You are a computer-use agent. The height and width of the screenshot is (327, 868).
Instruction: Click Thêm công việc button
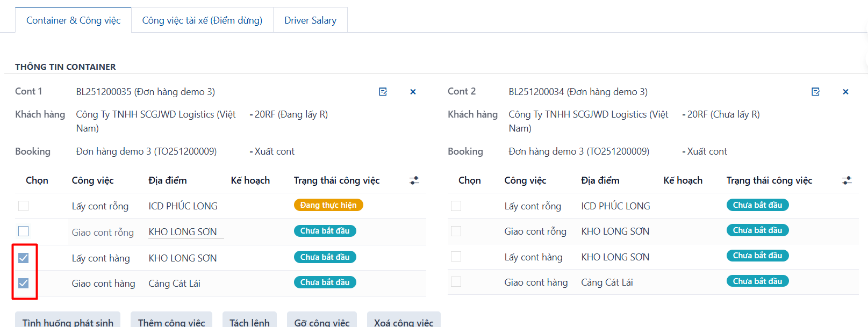pos(171,321)
